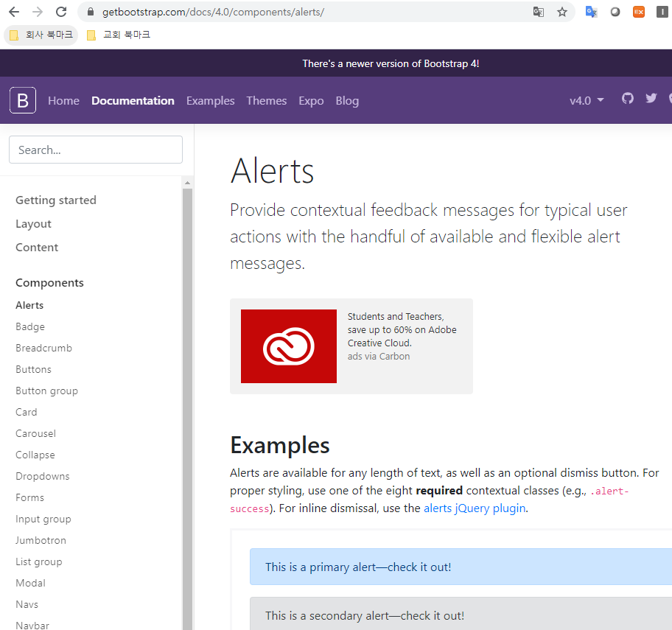This screenshot has width=672, height=630.
Task: Open the Bootstrap GitHub icon link
Action: (x=628, y=98)
